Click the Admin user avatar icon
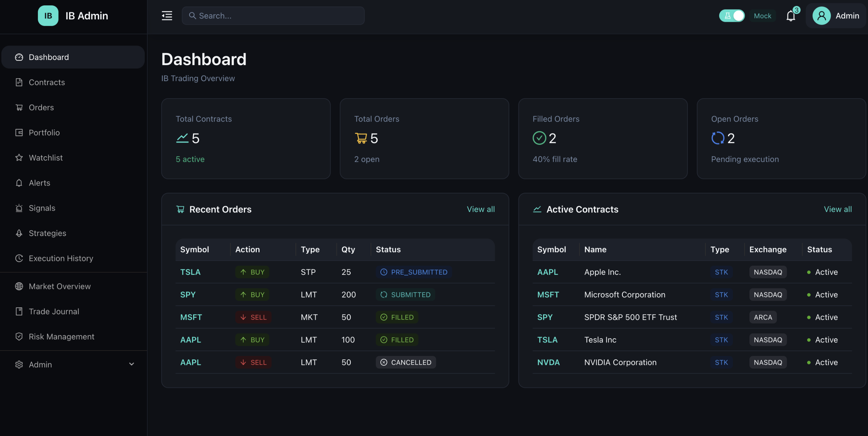Viewport: 868px width, 436px height. pyautogui.click(x=821, y=16)
